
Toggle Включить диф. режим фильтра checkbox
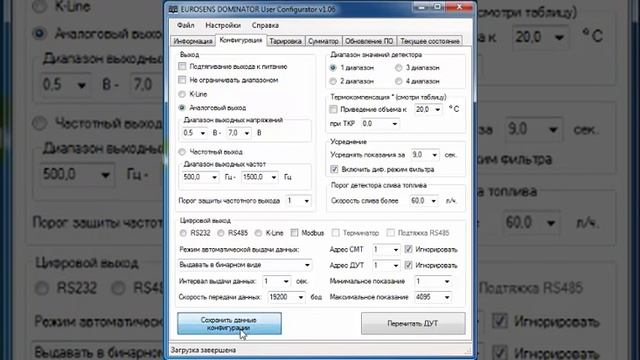point(334,169)
